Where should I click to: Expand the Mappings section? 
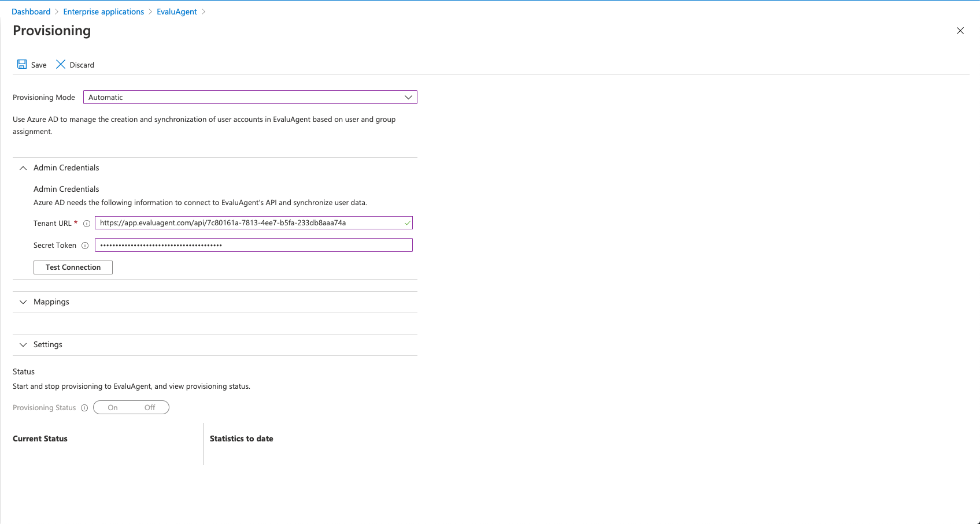[x=23, y=302]
